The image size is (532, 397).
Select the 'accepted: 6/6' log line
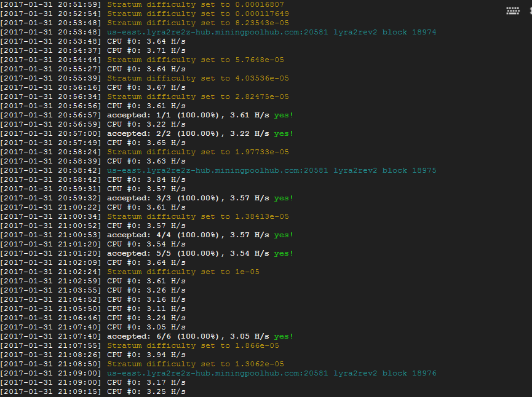[146, 336]
